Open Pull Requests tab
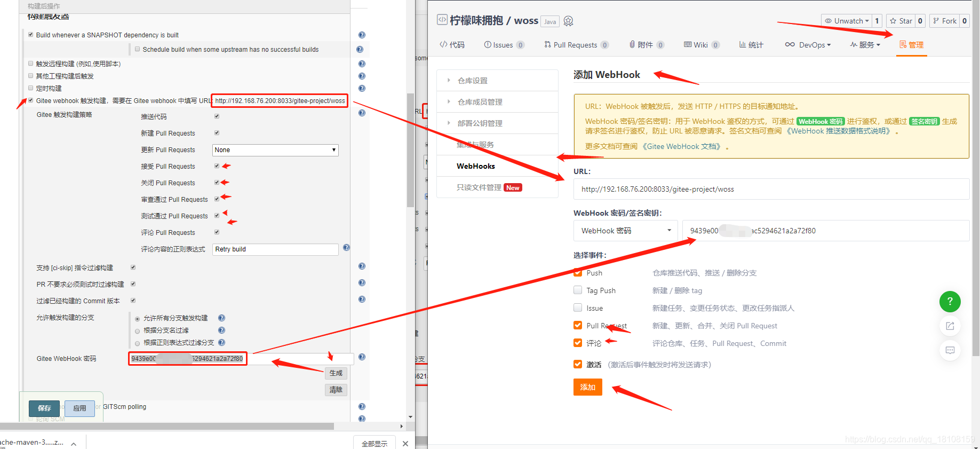 tap(576, 45)
